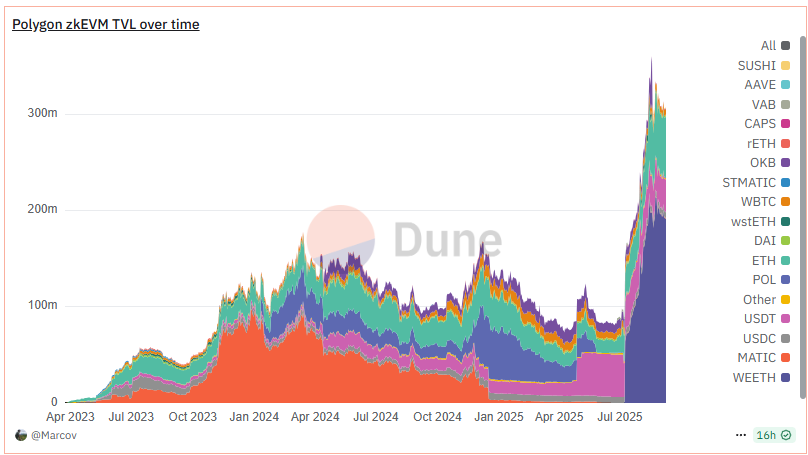Click the Oct 2023 x-axis label
The image size is (808, 455).
coord(193,416)
